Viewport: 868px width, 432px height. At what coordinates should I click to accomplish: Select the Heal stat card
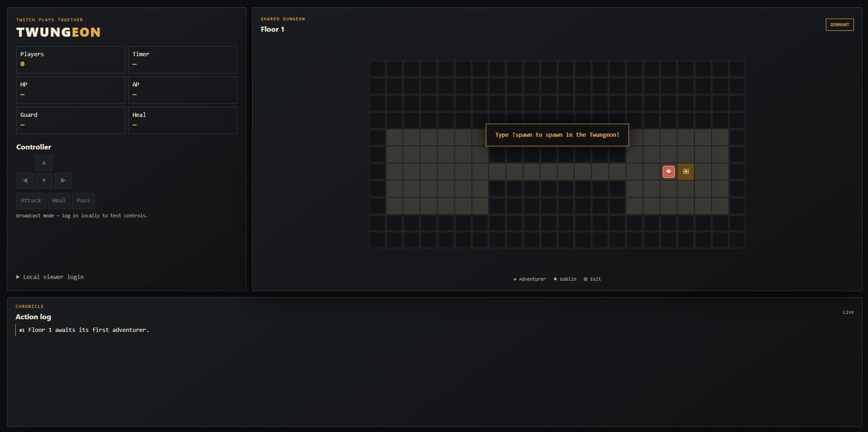click(183, 120)
